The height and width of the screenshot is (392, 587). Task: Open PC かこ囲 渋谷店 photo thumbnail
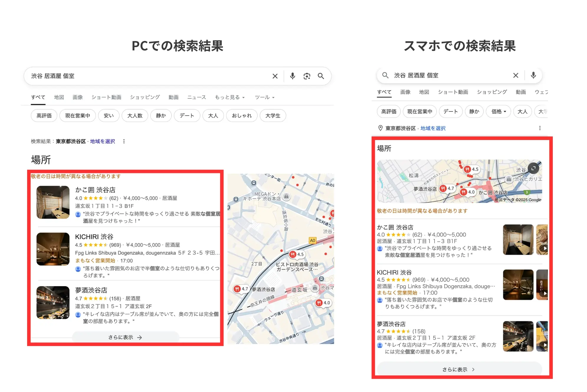coord(53,202)
